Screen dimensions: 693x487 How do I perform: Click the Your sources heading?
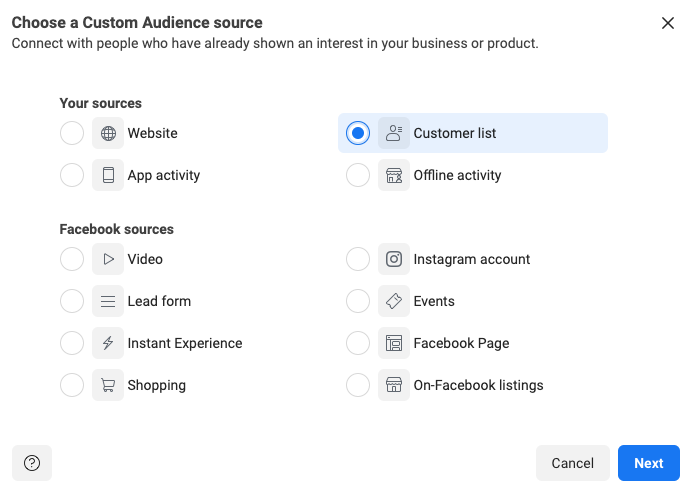101,103
